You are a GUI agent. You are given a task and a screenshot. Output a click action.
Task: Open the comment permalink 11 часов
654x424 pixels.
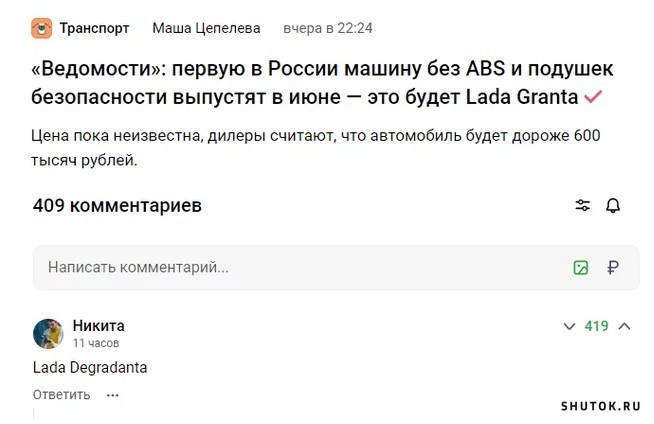tap(96, 343)
